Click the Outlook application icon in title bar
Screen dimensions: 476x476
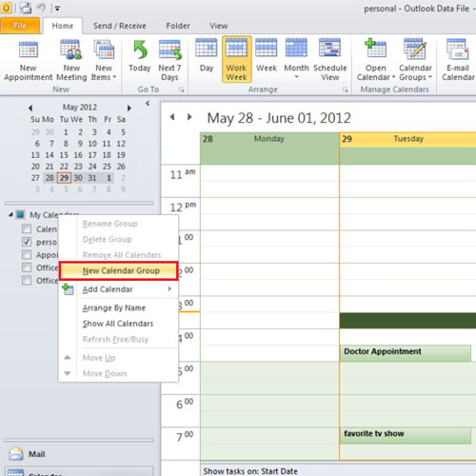[7, 8]
